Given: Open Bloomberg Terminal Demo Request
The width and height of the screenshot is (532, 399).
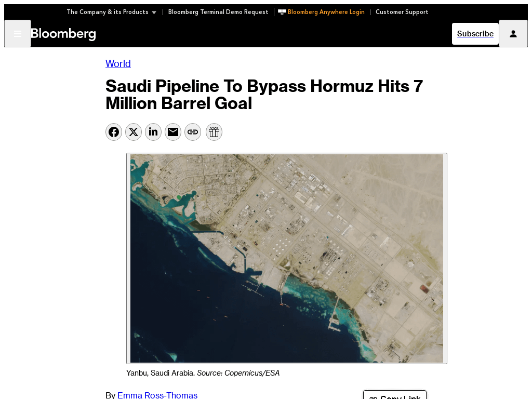Looking at the screenshot, I should 218,12.
